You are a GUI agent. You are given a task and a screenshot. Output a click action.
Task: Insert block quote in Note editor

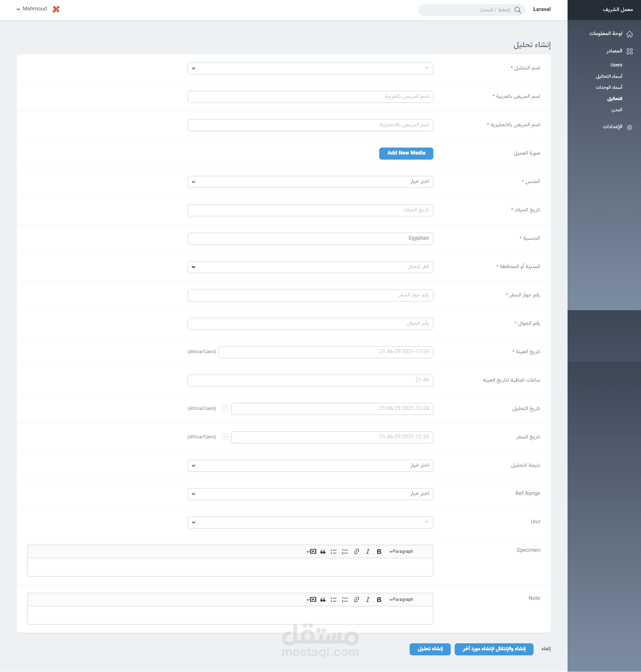(323, 600)
